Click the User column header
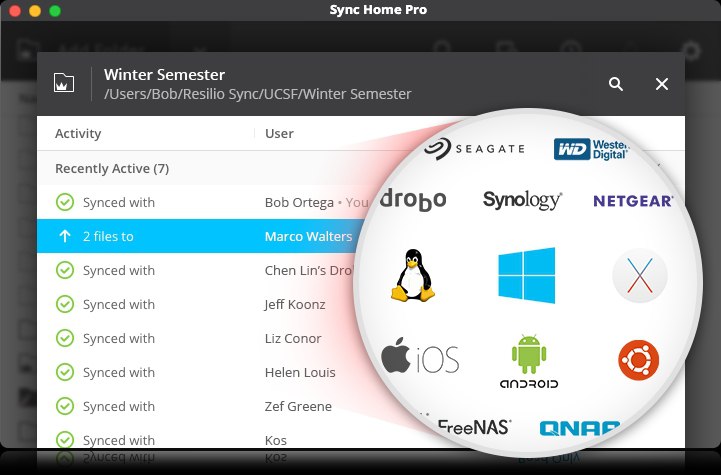 [279, 133]
